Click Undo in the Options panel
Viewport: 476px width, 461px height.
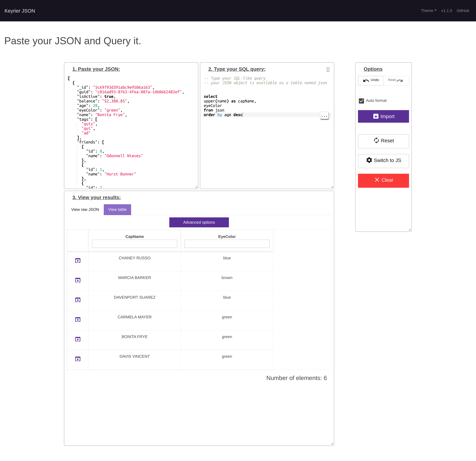[x=371, y=80]
